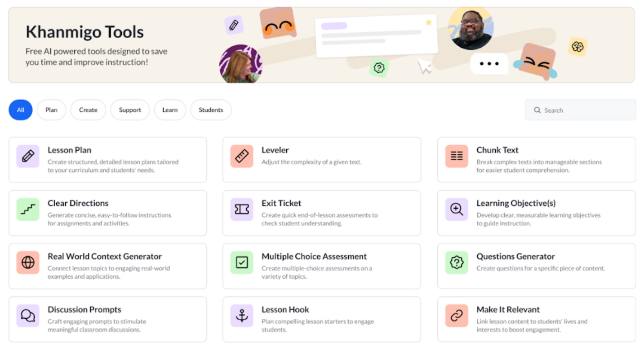644x361 pixels.
Task: Click the yellow brain icon in banner
Action: click(577, 47)
